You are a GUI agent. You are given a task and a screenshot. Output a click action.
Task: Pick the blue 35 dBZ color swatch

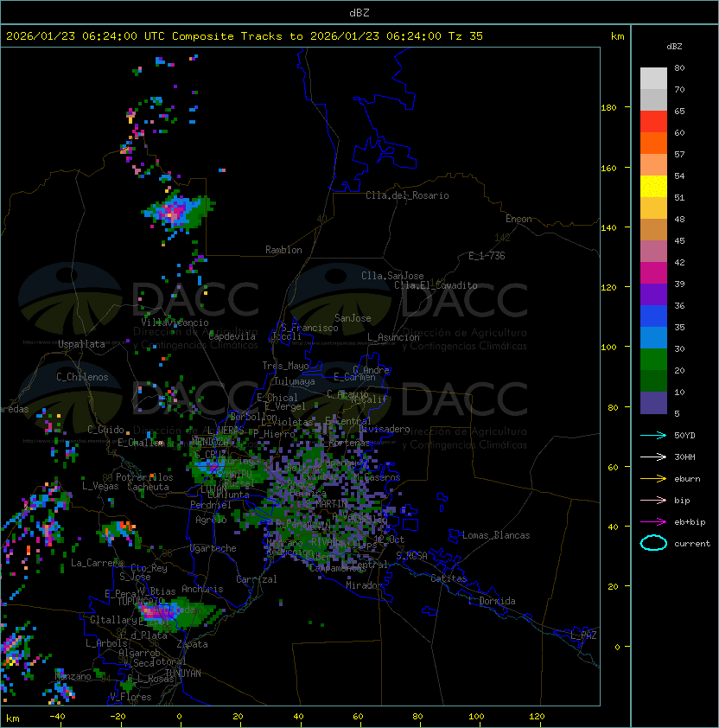point(653,316)
